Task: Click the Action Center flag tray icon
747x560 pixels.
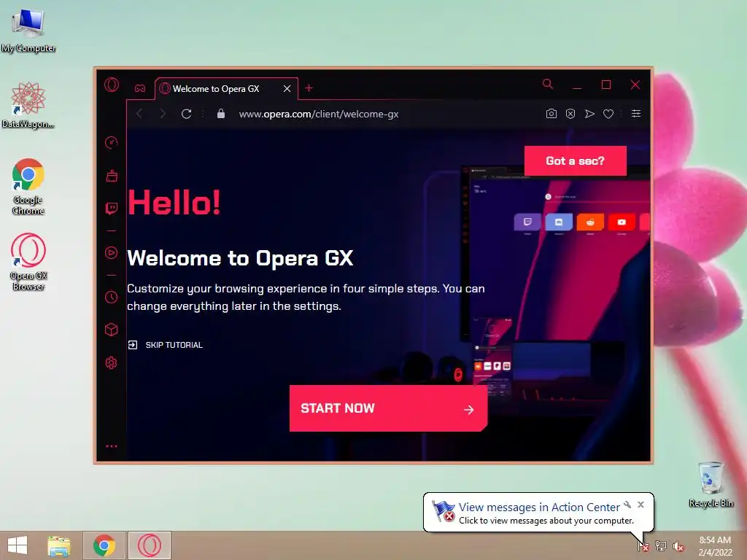Action: coord(643,546)
